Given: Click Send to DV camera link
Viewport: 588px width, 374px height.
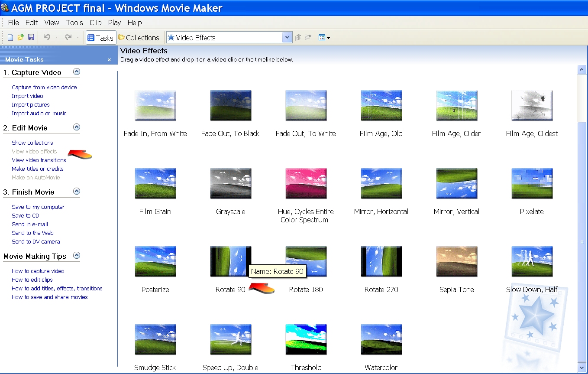Looking at the screenshot, I should tap(36, 241).
